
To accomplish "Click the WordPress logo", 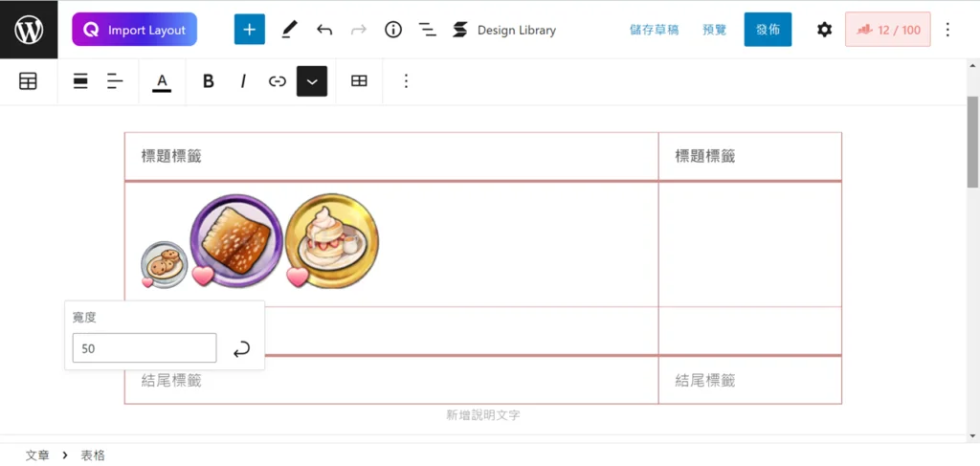I will coord(29,30).
